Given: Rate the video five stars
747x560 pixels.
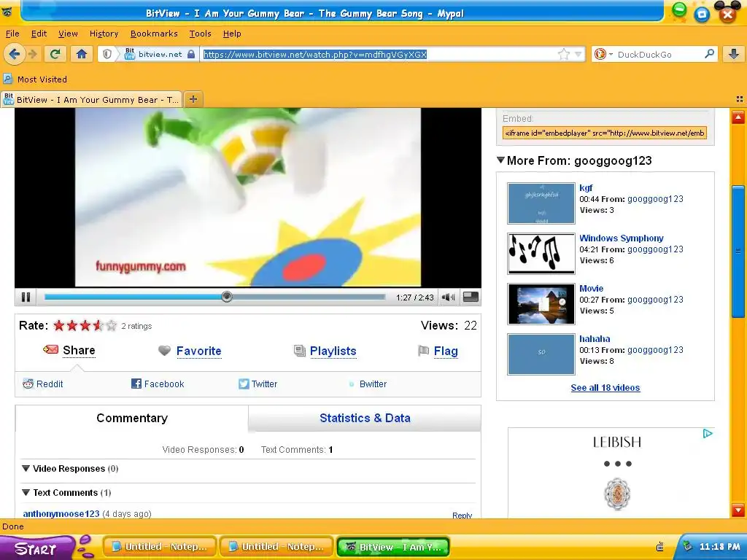Looking at the screenshot, I should [111, 326].
